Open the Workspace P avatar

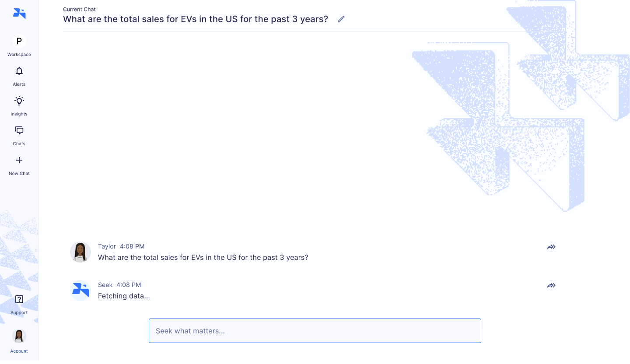point(19,41)
